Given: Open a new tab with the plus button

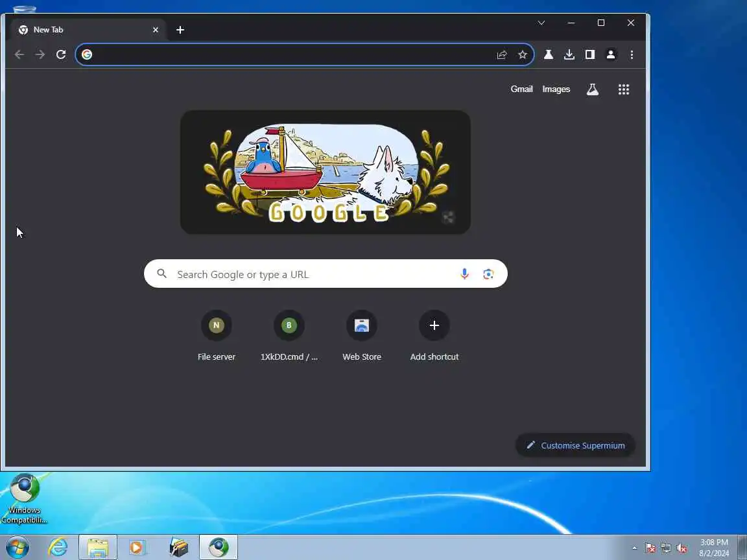Looking at the screenshot, I should click(x=180, y=30).
